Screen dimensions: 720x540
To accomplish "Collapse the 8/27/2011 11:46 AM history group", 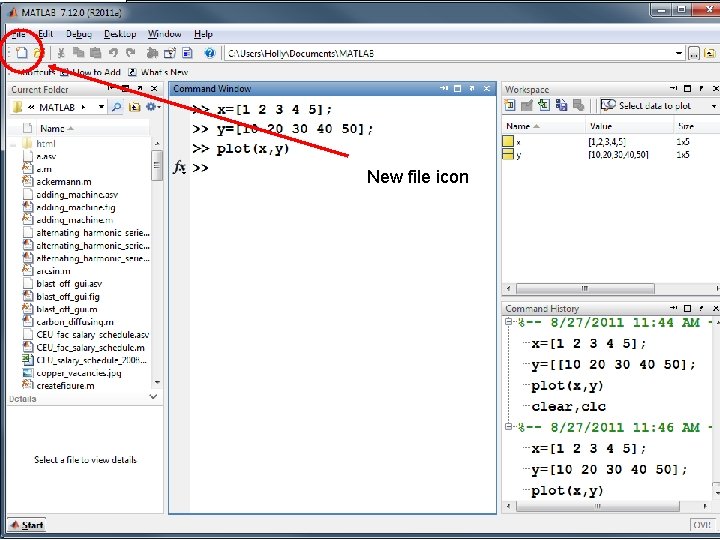I will (509, 426).
